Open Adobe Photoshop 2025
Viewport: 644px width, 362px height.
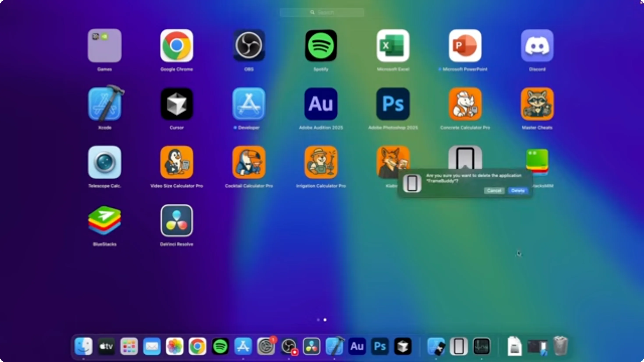click(x=393, y=104)
